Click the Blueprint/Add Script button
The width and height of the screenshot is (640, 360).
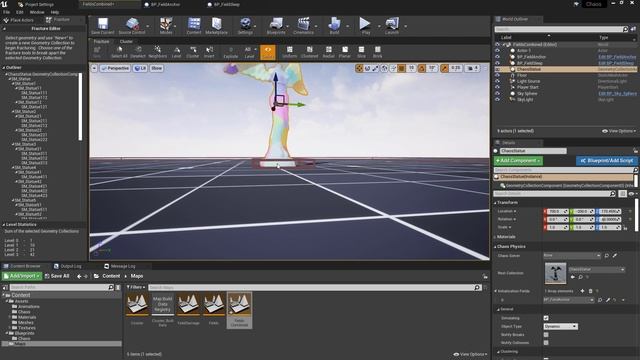[607, 160]
